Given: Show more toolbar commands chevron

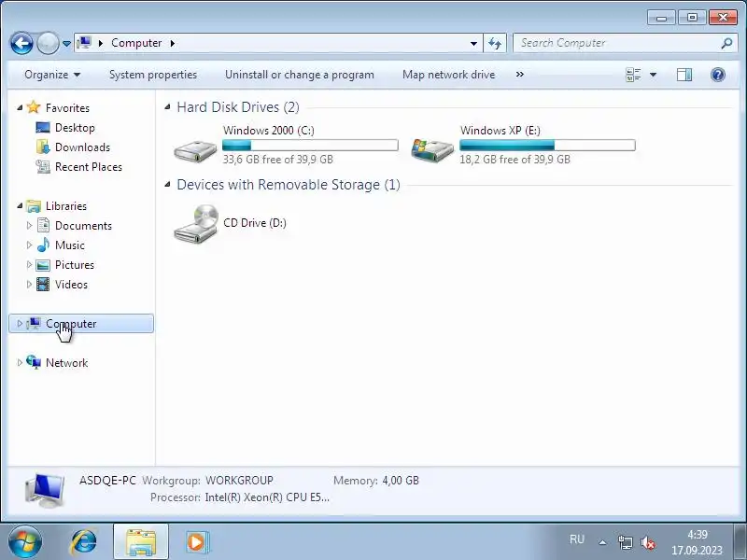Looking at the screenshot, I should click(520, 75).
